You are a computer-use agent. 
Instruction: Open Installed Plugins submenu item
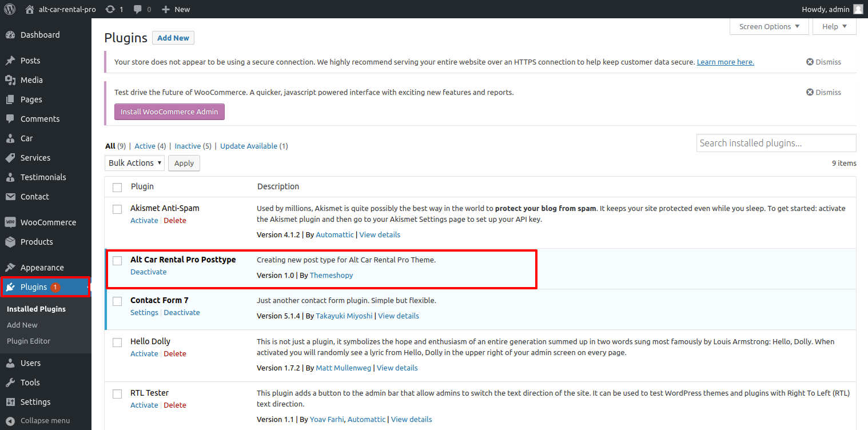click(36, 309)
